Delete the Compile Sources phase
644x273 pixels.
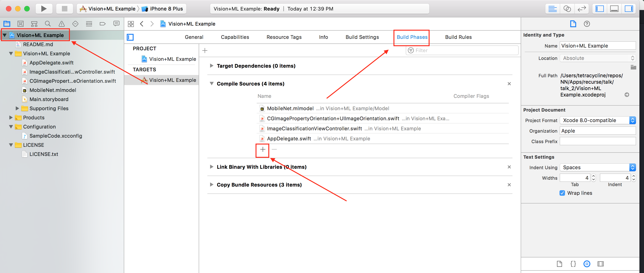point(509,84)
